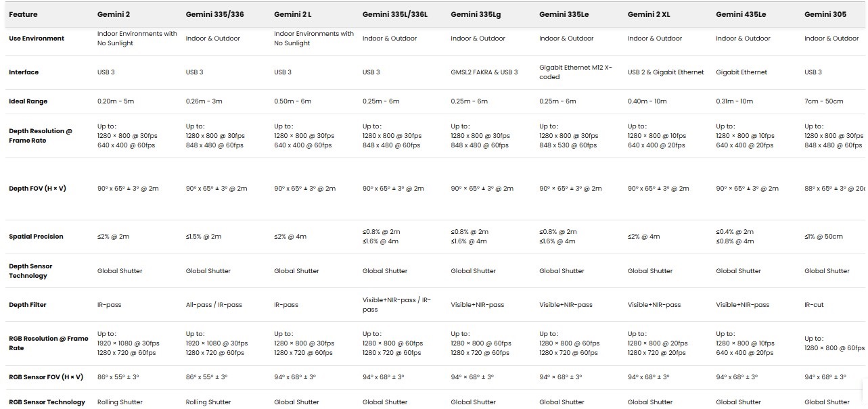Viewport: 868px width, 409px height.
Task: Click the Depth Sensor Technology row label
Action: pyautogui.click(x=30, y=271)
